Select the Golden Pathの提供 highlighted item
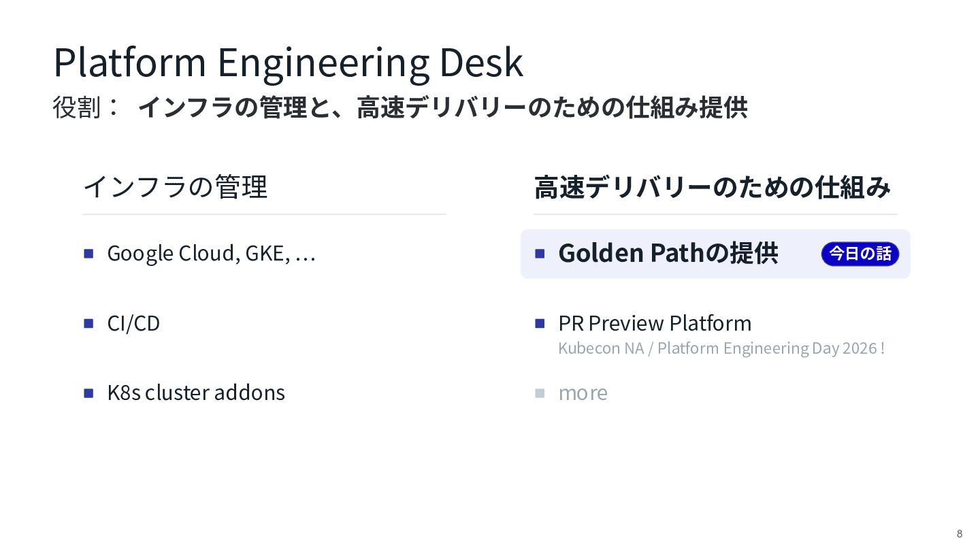The width and height of the screenshot is (980, 551). [715, 254]
